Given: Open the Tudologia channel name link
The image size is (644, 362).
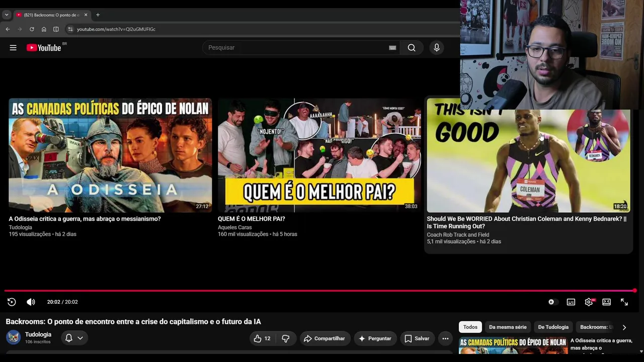Looking at the screenshot, I should point(38,334).
